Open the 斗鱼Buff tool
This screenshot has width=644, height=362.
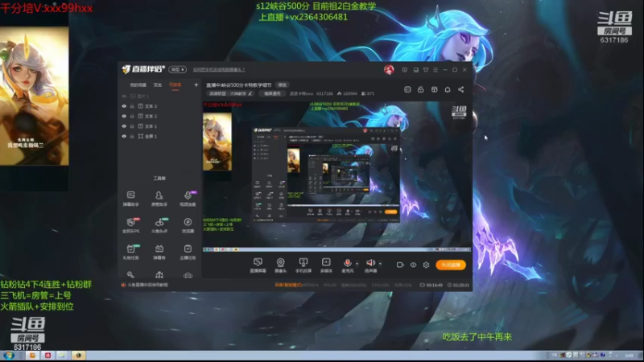(x=159, y=225)
